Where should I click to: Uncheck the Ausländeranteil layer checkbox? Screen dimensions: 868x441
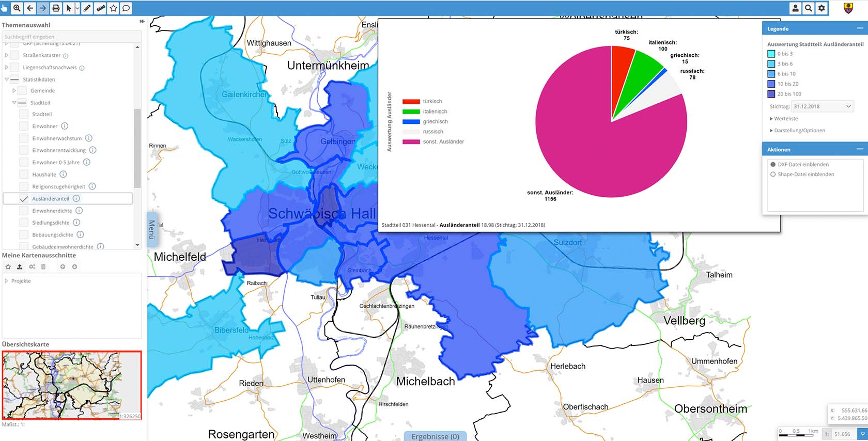tap(24, 199)
